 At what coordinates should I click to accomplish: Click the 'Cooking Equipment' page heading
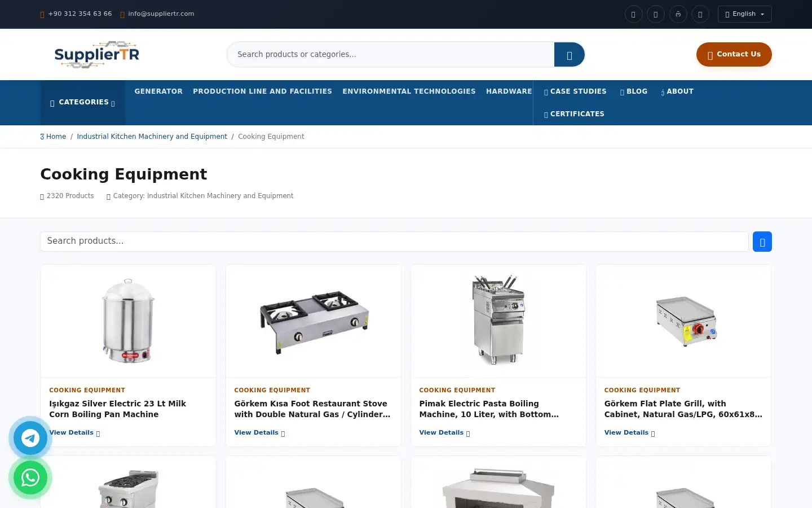(123, 174)
